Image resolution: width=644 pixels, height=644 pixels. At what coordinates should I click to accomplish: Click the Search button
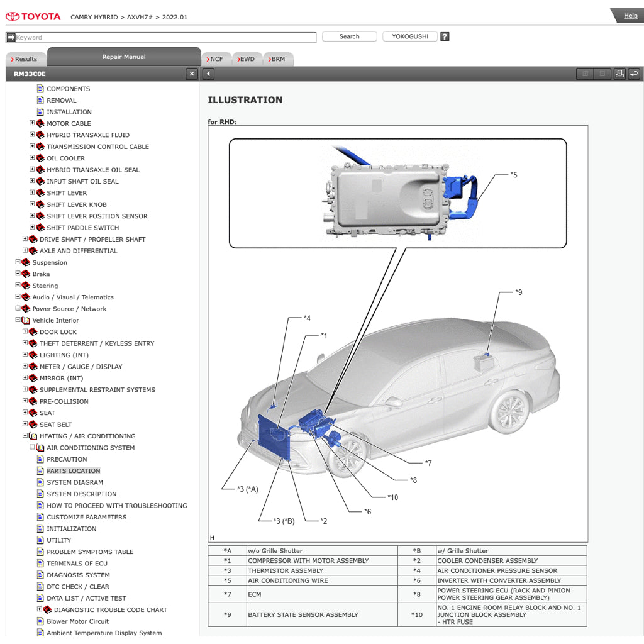pyautogui.click(x=349, y=36)
